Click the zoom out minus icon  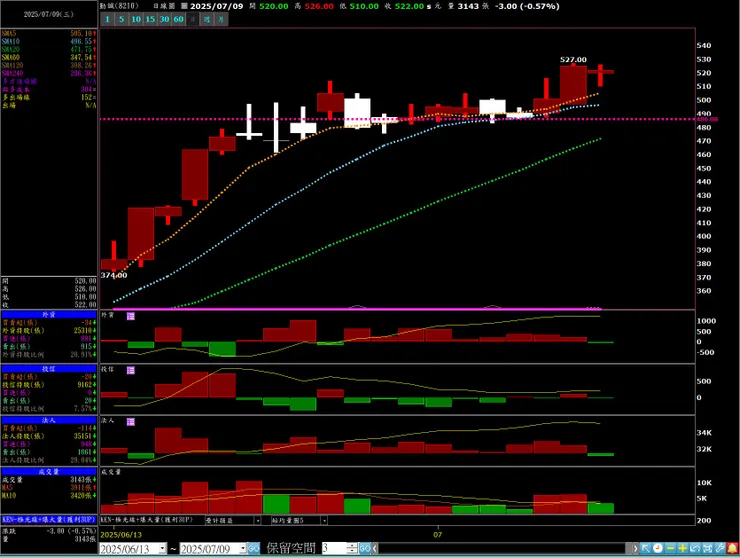(670, 549)
